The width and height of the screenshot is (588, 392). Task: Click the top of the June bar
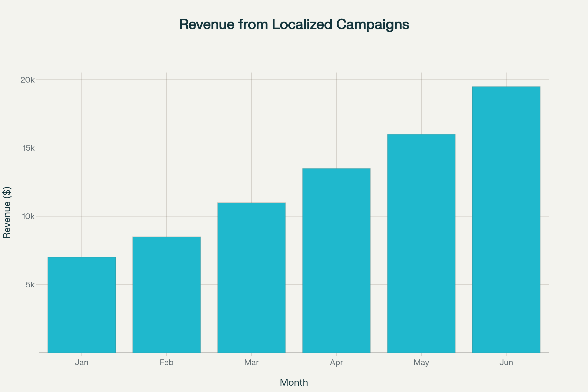pos(506,87)
